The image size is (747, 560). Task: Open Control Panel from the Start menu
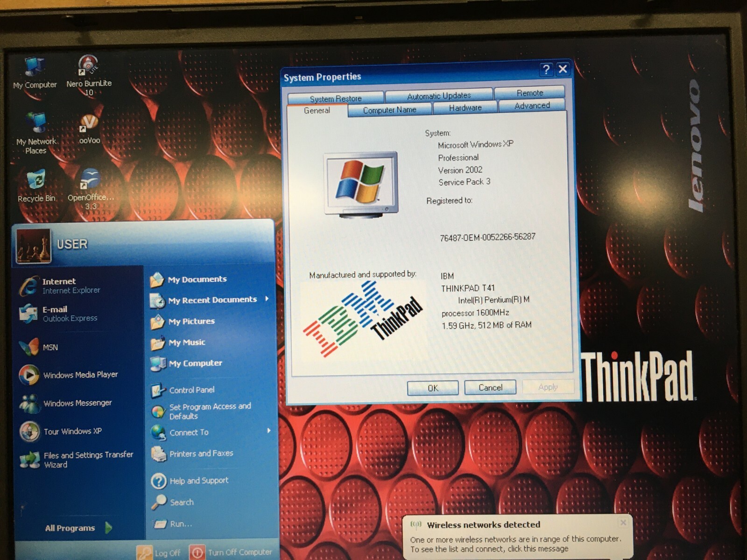183,390
